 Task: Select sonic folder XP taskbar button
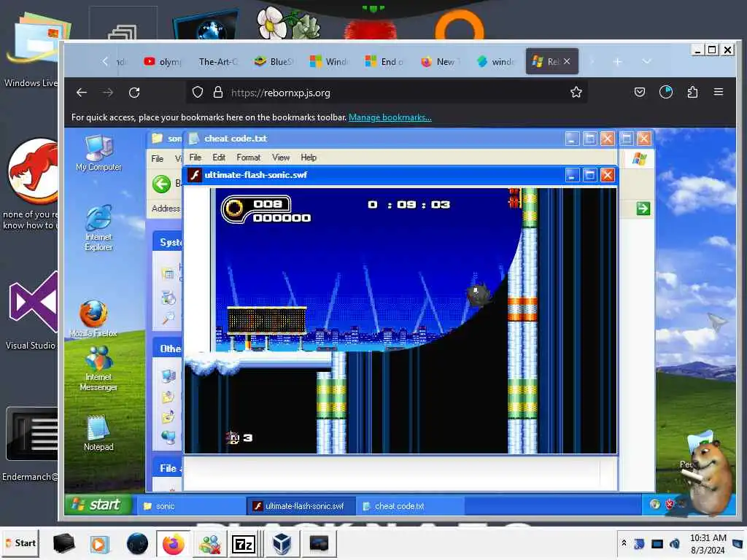click(190, 506)
